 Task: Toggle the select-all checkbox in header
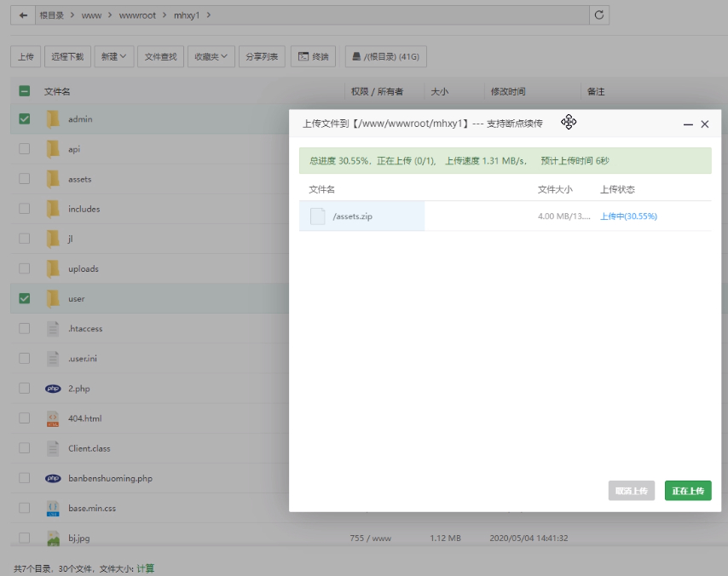[x=25, y=91]
